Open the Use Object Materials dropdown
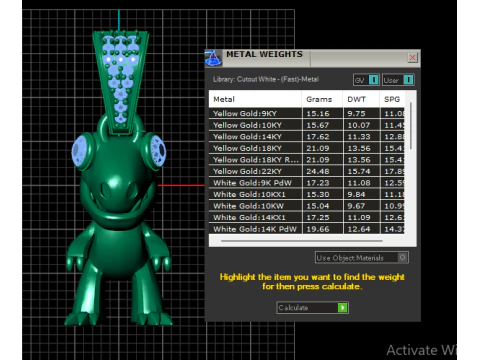The height and width of the screenshot is (360, 480). [362, 258]
